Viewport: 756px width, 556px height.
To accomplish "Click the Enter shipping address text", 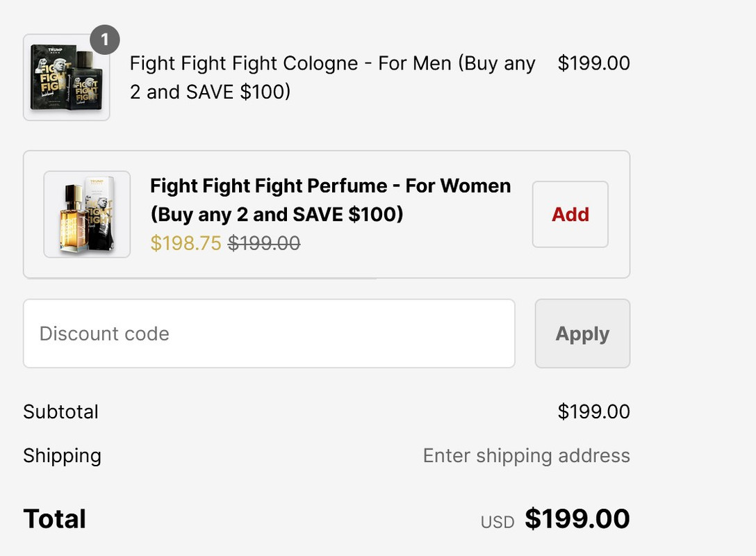I will coord(526,456).
